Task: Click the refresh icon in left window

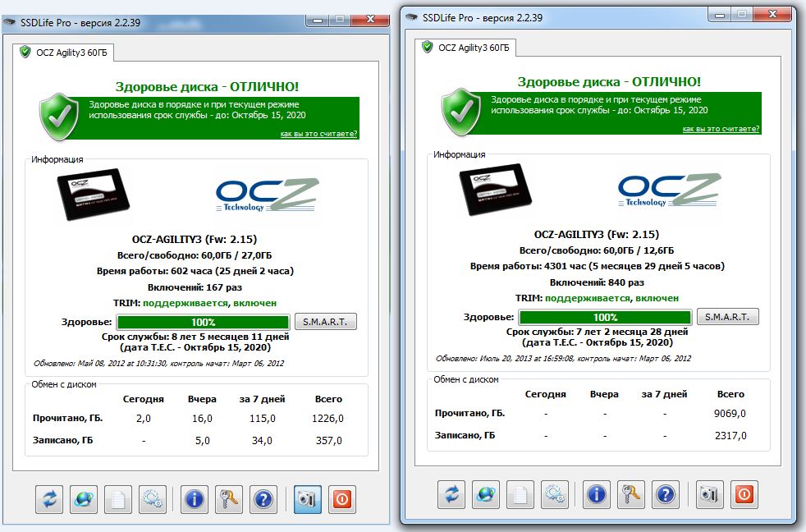Action: (x=49, y=499)
